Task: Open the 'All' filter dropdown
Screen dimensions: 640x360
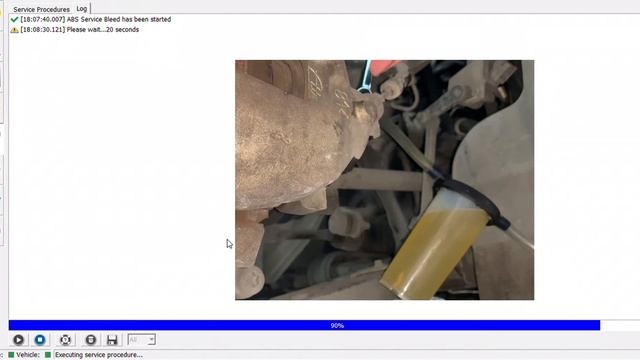Action: click(x=142, y=340)
